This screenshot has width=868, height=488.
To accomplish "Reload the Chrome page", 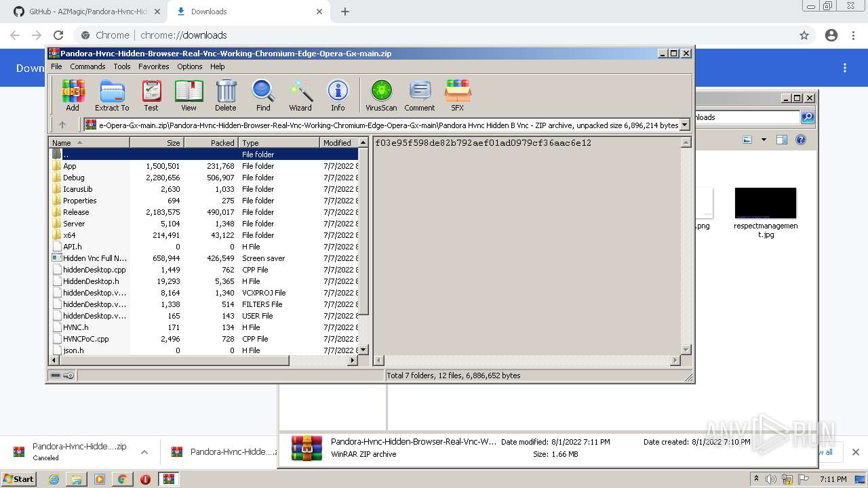I will [58, 35].
